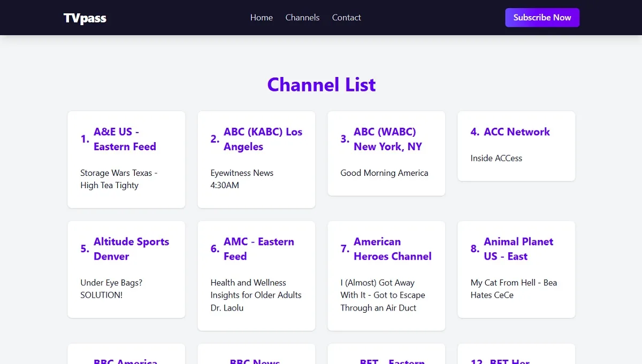This screenshot has height=364, width=642.
Task: Click 'My Cat From Hell - Bea Hates CeCe'
Action: point(514,289)
